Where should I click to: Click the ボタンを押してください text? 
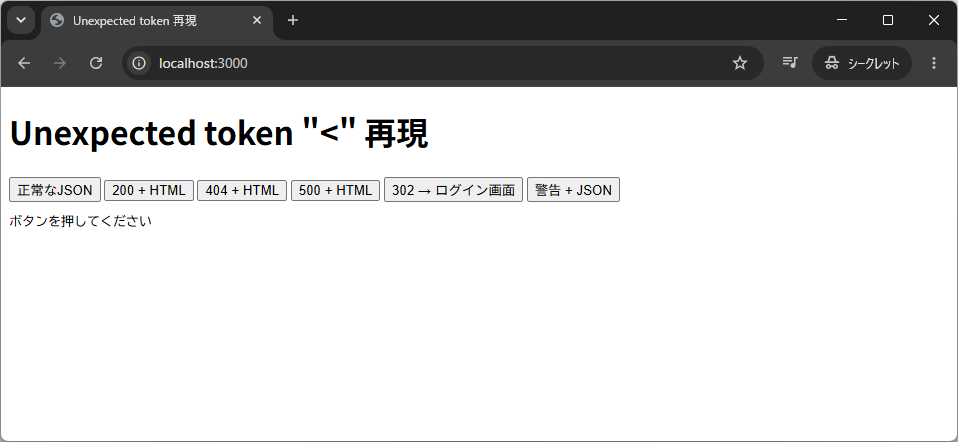pyautogui.click(x=81, y=221)
